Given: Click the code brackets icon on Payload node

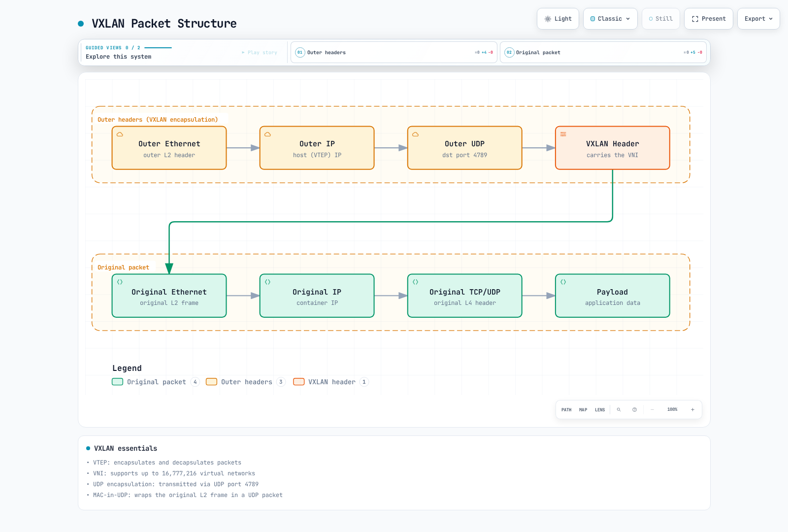Looking at the screenshot, I should click(563, 282).
